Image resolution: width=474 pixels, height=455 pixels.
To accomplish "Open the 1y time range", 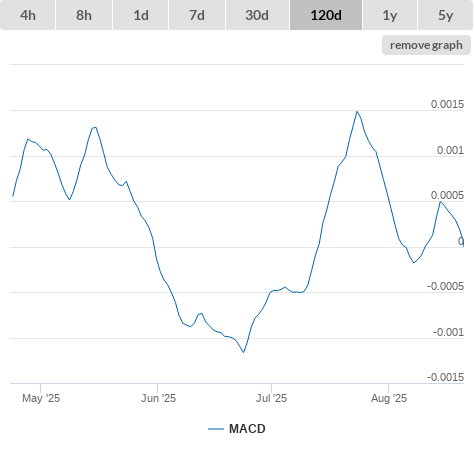I will 390,15.
